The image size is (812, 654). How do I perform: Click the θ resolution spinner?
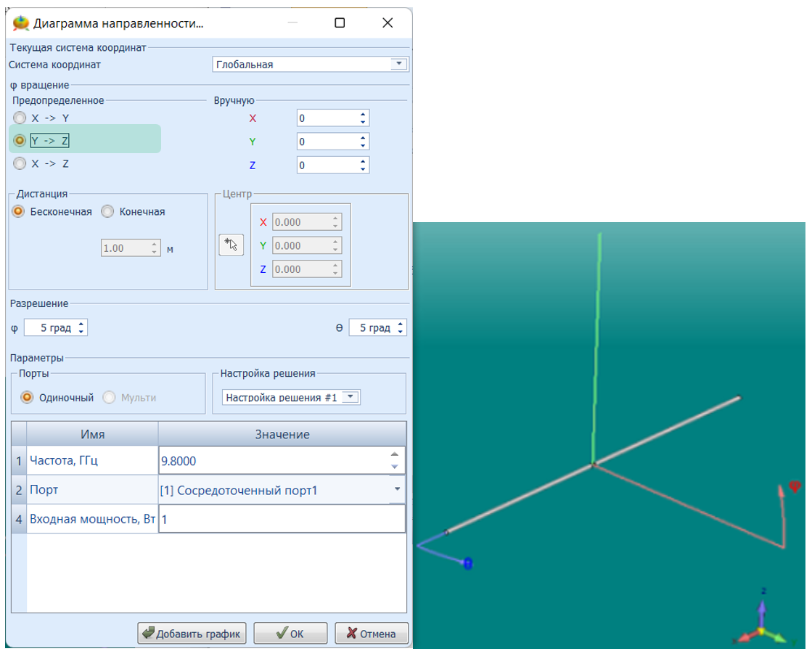pyautogui.click(x=377, y=328)
